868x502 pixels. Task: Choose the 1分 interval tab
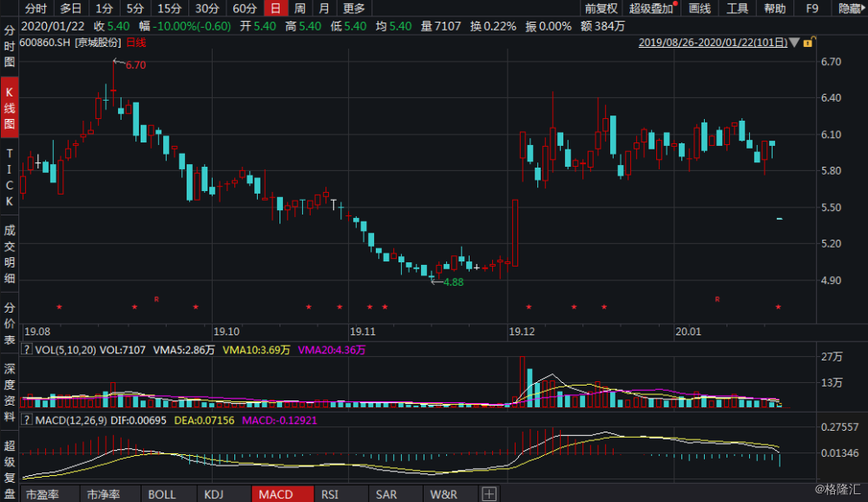tap(103, 9)
